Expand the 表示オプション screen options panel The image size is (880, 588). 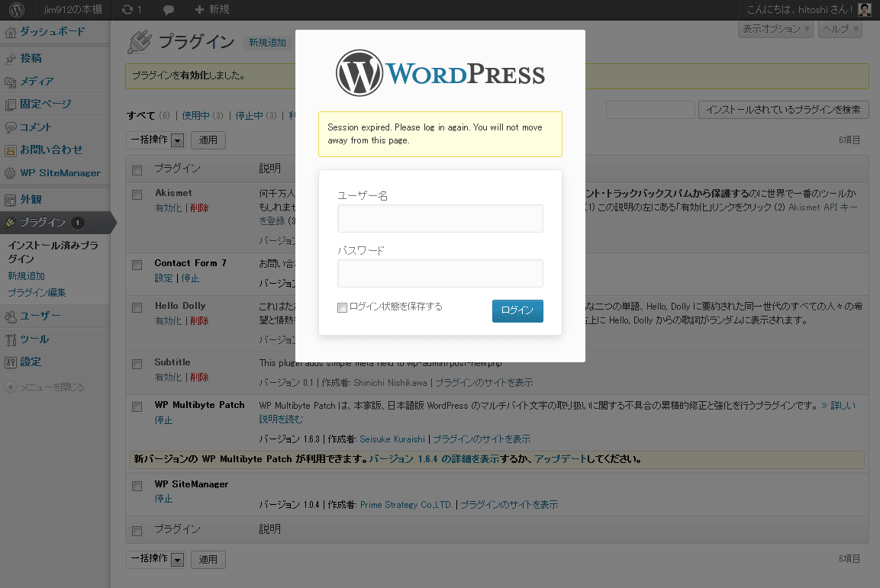coord(775,29)
